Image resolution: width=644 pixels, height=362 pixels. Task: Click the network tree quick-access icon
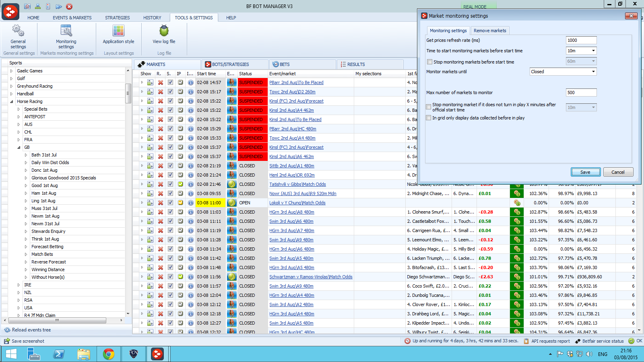pos(38,6)
